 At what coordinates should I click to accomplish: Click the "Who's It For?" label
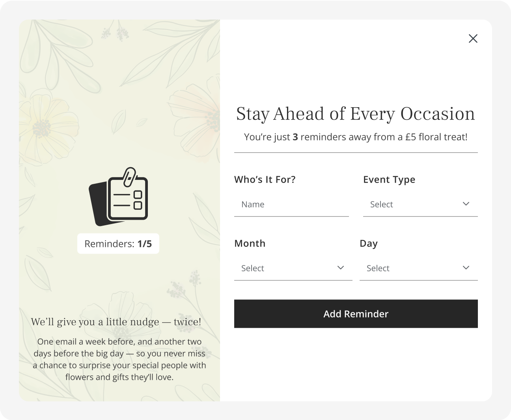point(265,179)
